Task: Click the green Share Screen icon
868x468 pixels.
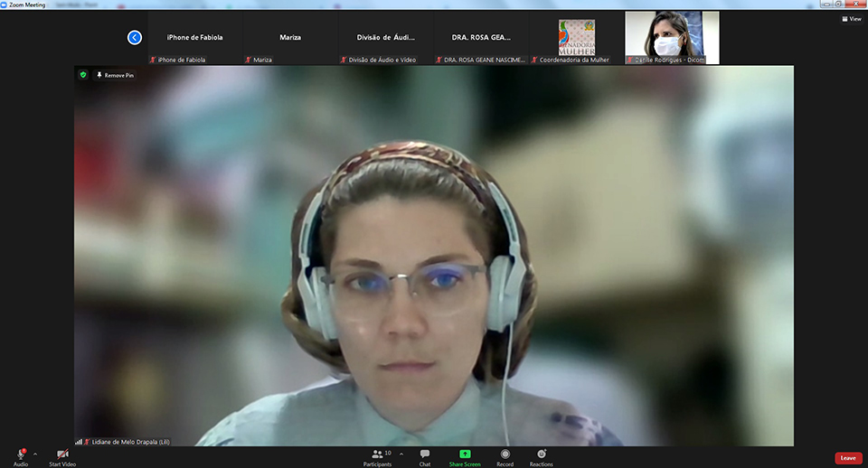Action: pyautogui.click(x=465, y=454)
